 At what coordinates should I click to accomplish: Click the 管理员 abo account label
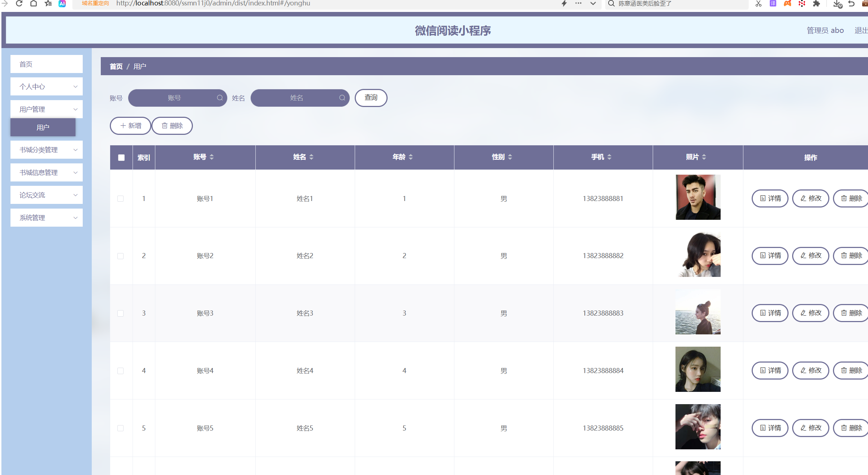825,30
